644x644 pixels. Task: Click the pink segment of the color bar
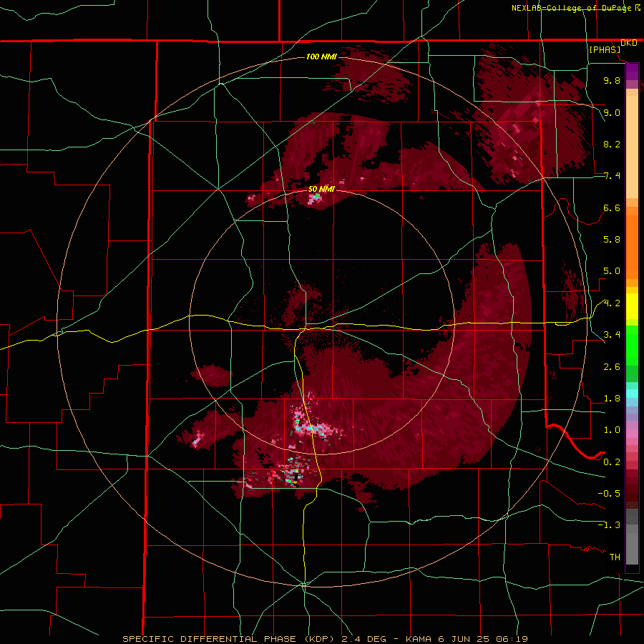click(632, 434)
